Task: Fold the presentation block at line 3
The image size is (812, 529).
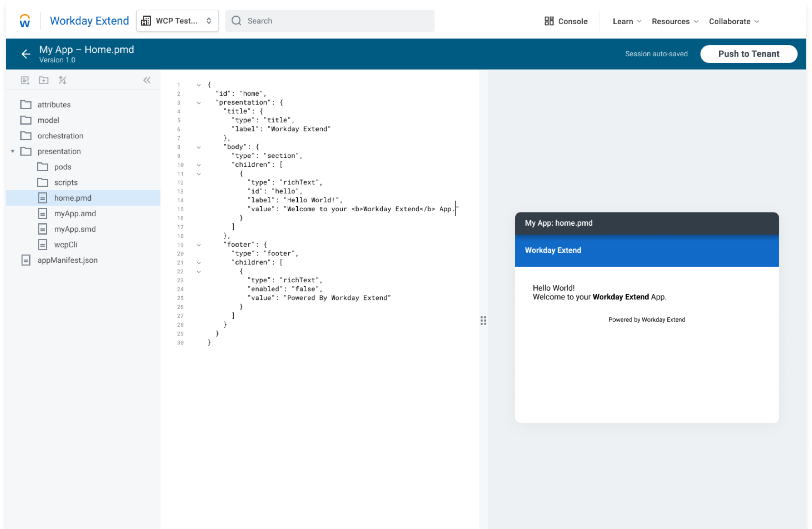Action: click(199, 103)
